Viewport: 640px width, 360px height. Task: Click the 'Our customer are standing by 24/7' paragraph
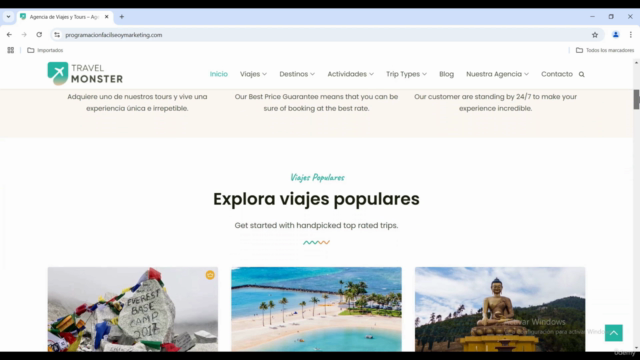pos(496,102)
